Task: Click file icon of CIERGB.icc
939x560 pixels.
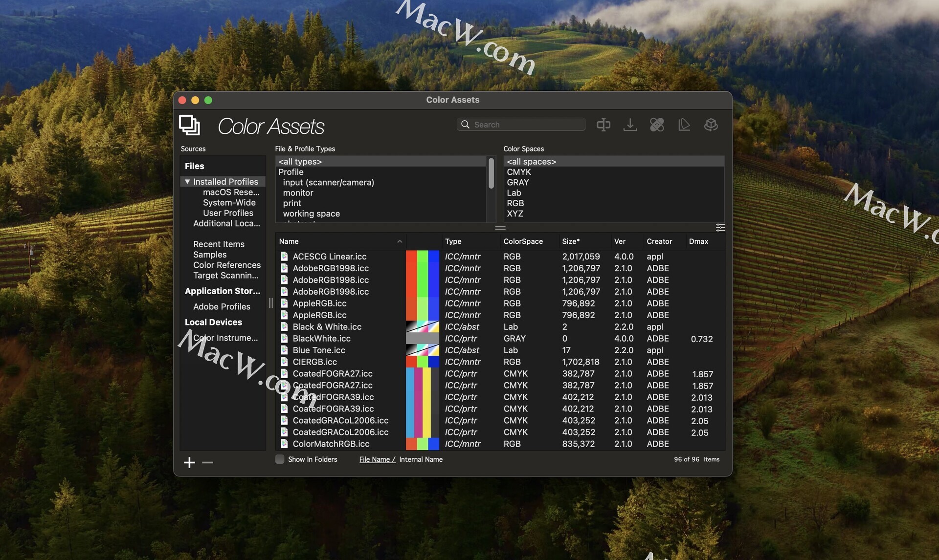Action: point(284,362)
